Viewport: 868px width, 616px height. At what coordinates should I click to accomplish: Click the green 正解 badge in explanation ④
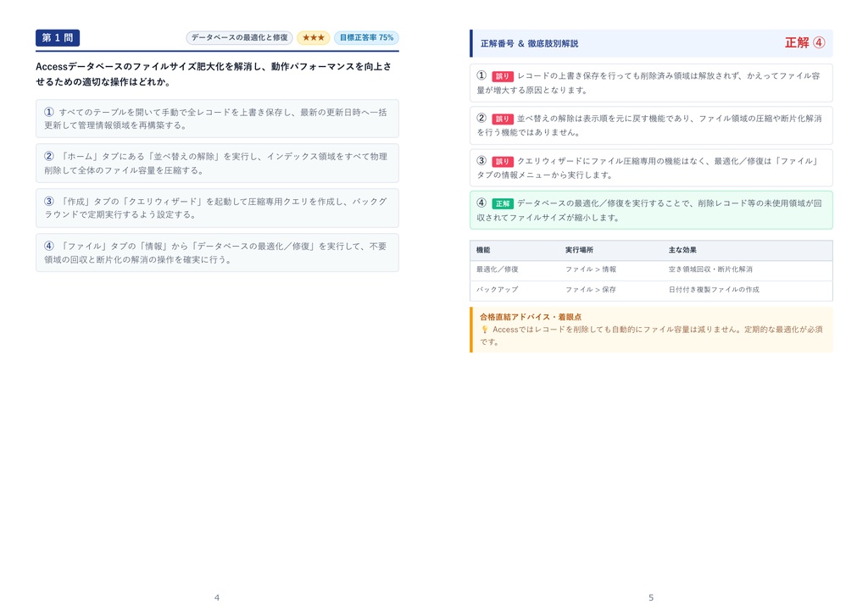503,203
